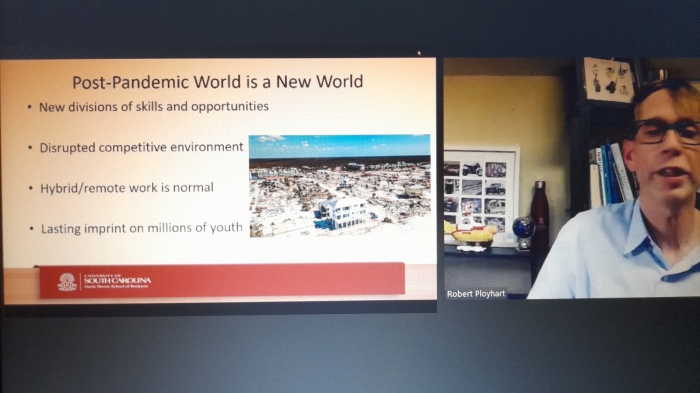Viewport: 700px width, 393px height.
Task: Select the slide title Post-Pandemic World is a New World
Action: [217, 82]
